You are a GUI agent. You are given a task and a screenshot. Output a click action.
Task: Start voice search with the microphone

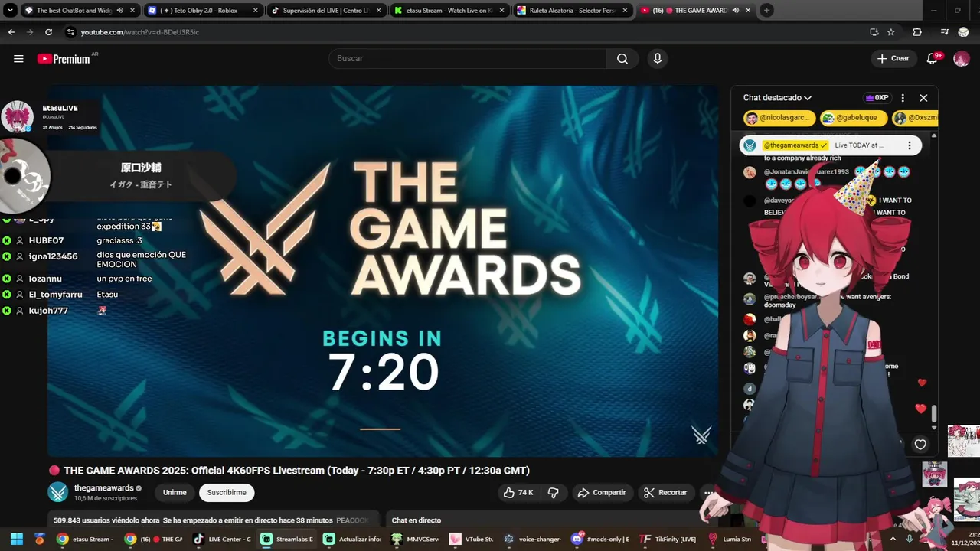pos(657,59)
